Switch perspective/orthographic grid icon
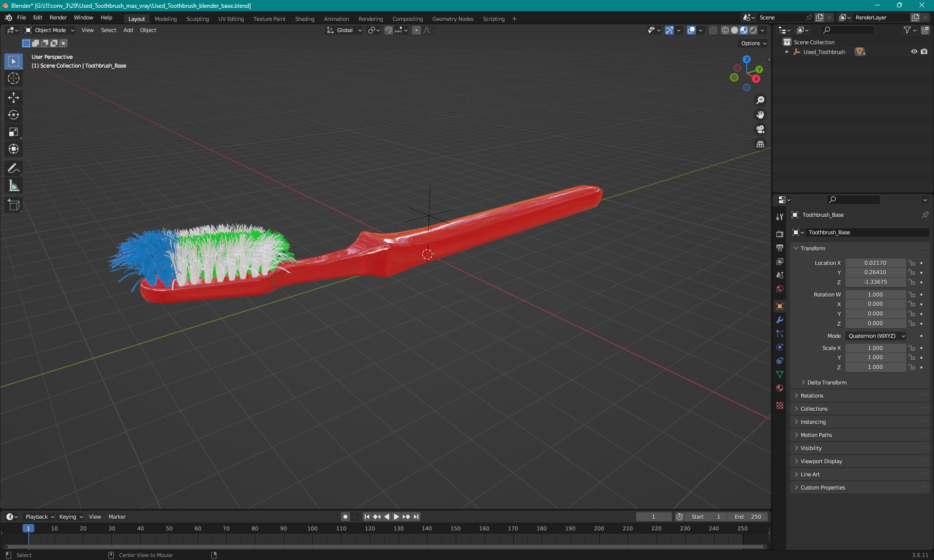The image size is (934, 560). [x=760, y=144]
